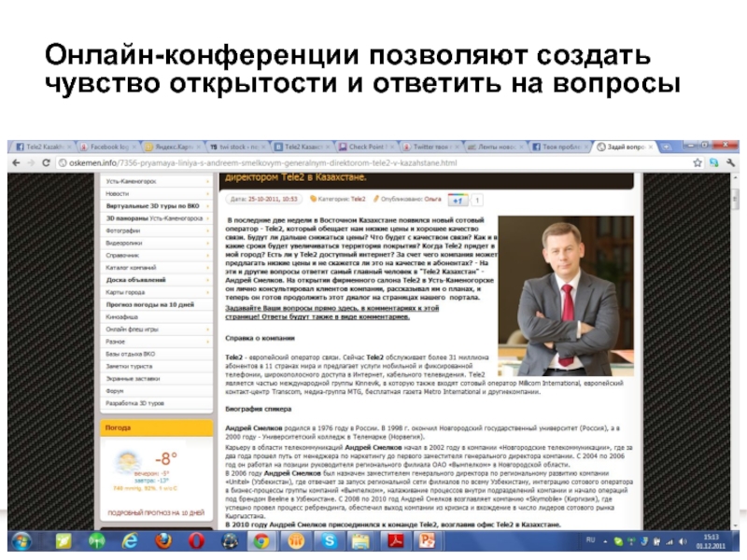
Task: Open Прогноз погоды на 10 дней
Action: 156,305
